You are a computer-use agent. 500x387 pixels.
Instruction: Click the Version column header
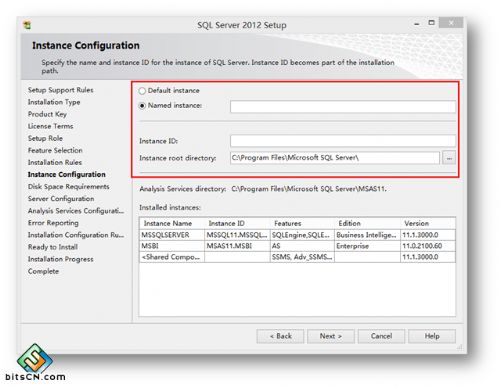point(428,223)
